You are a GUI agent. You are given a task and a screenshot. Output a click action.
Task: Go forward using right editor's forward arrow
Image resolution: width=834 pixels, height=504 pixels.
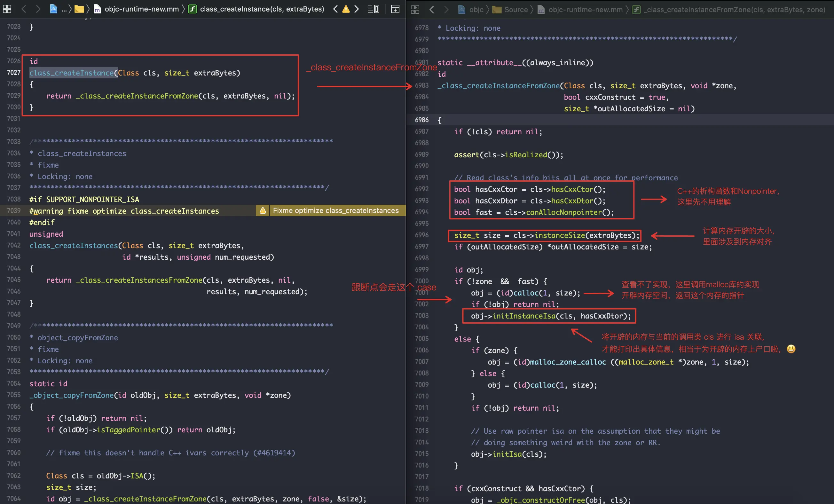pos(446,10)
